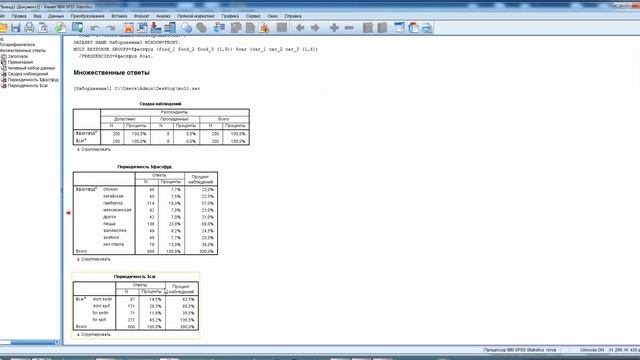Click the Множественные ответы heading in output
This screenshot has width=640, height=360.
point(111,73)
